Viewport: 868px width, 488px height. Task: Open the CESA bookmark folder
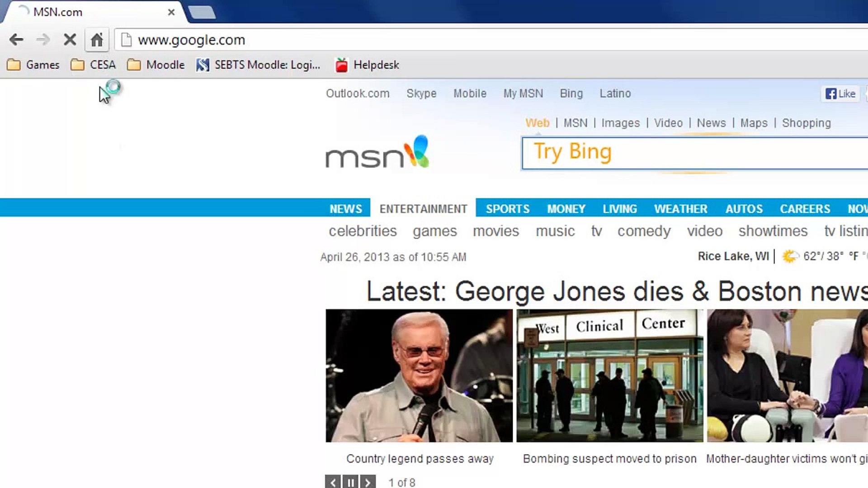94,65
